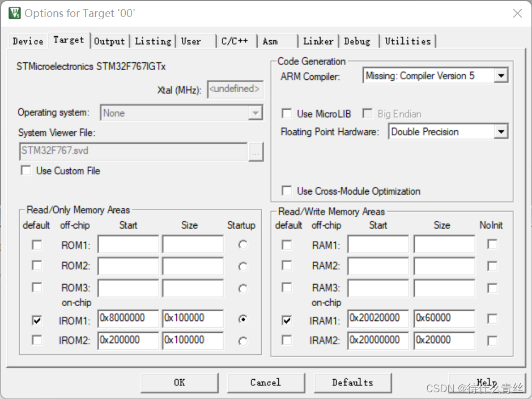Open the ARM Compiler dropdown

coord(501,76)
